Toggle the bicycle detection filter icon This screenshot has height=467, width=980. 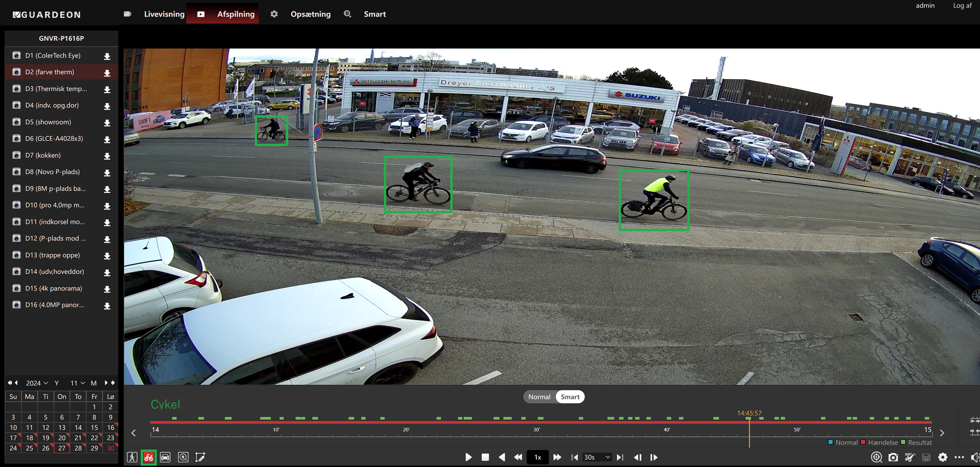[x=149, y=457]
